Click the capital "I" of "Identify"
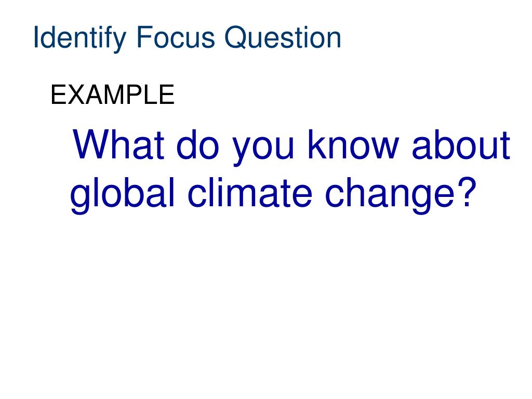This screenshot has height=399, width=532. 36,37
